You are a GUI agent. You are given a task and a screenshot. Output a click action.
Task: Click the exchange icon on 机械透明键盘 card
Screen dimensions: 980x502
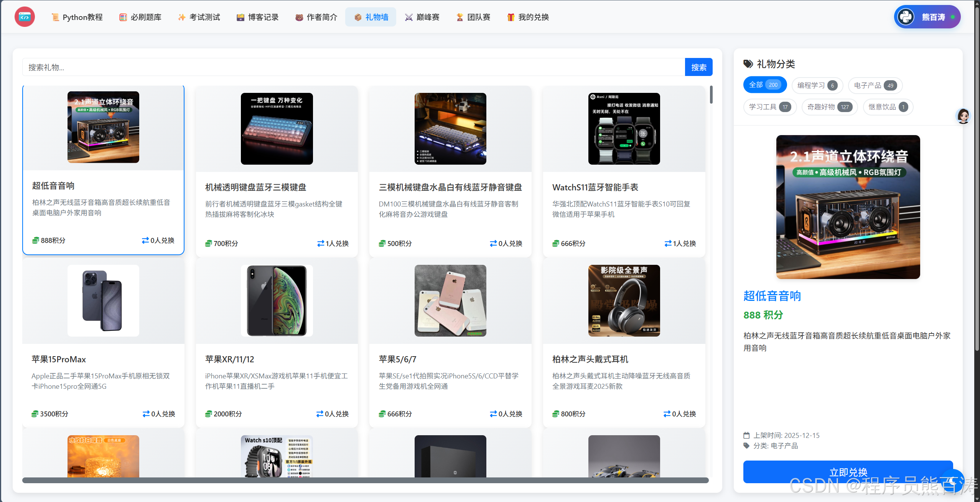[321, 243]
